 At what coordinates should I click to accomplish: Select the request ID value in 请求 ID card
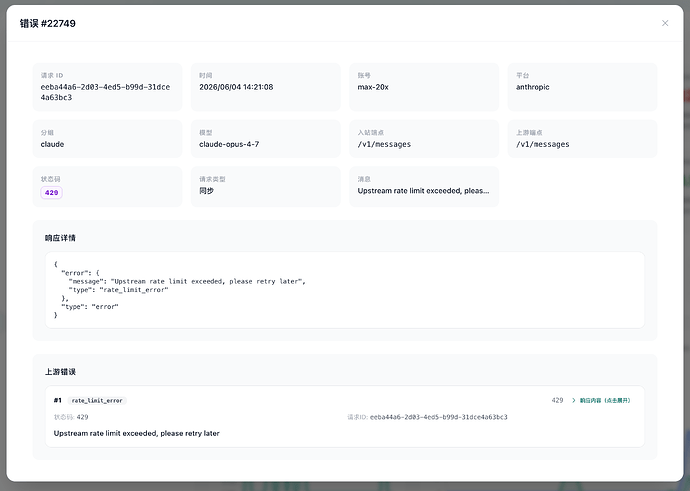click(105, 92)
